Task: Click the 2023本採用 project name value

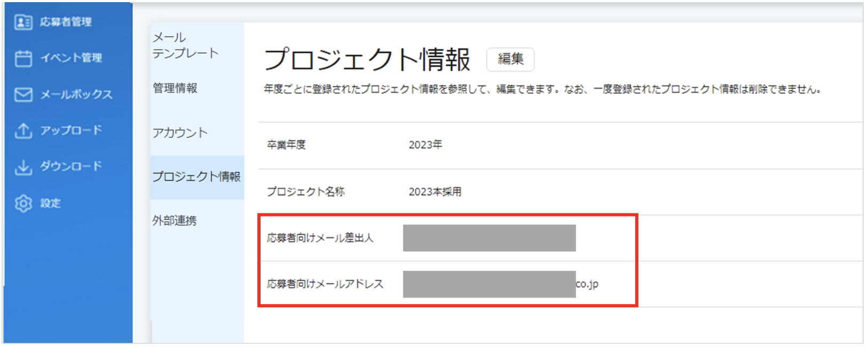Action: [x=435, y=192]
